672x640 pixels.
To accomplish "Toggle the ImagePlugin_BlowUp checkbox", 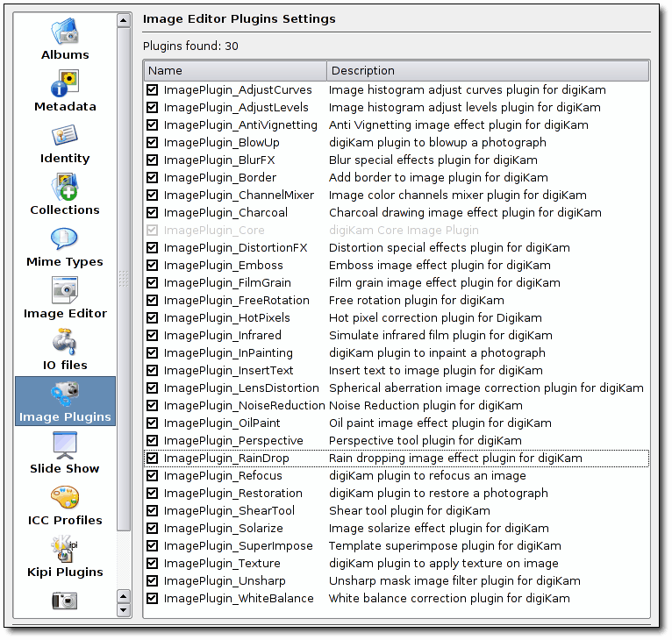I will click(152, 142).
